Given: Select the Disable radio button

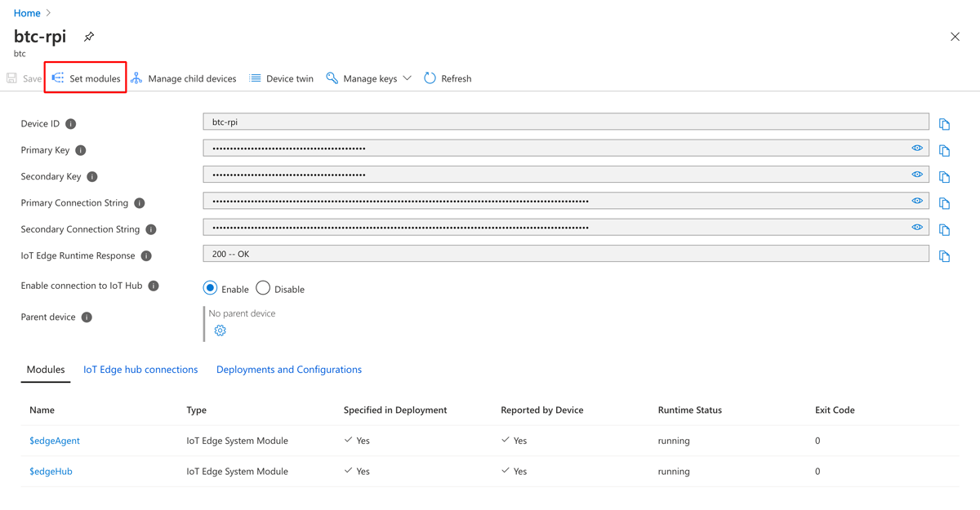Looking at the screenshot, I should (263, 288).
